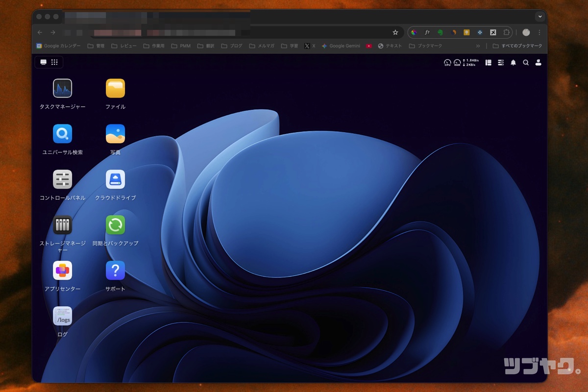Open the タスクマネージャー desktop app

[62, 89]
